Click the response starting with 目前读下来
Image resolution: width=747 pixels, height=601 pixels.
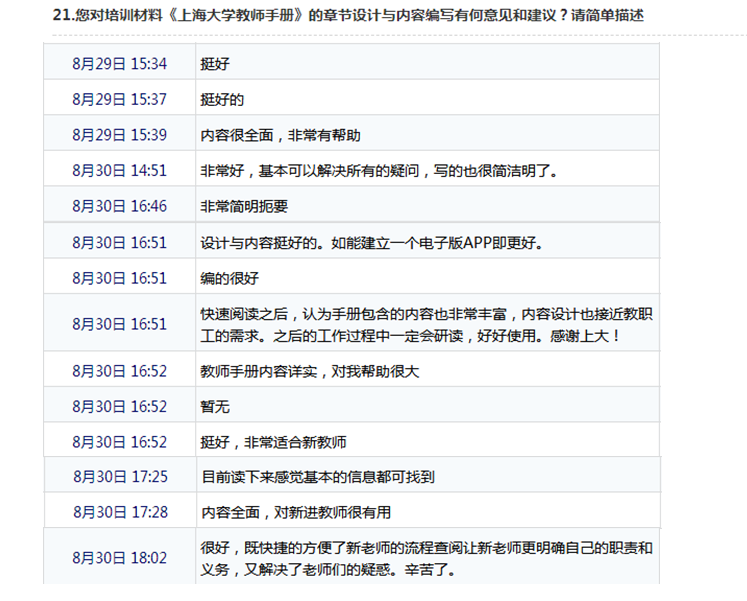pyautogui.click(x=317, y=477)
